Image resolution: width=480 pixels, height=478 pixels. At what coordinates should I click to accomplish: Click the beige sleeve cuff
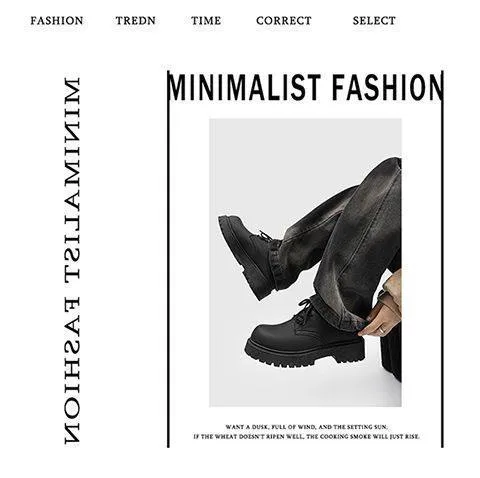tap(393, 290)
